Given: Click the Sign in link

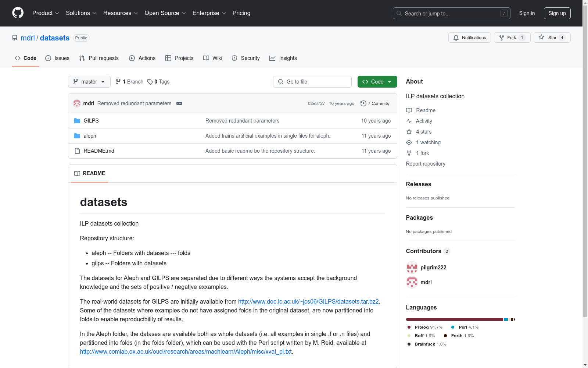Looking at the screenshot, I should click(527, 13).
